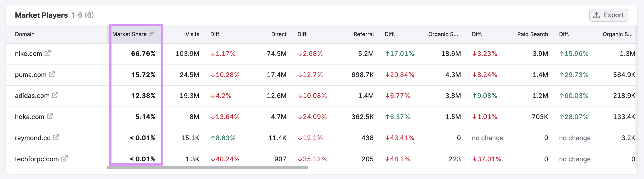This screenshot has height=179, width=644.
Task: Export the Market Players table
Action: pos(608,15)
